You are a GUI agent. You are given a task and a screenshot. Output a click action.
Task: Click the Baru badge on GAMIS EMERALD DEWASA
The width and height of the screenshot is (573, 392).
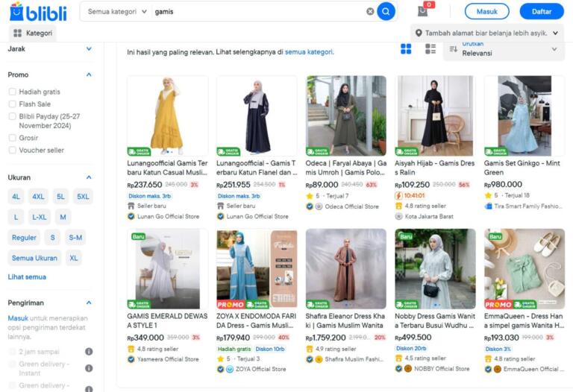138,236
